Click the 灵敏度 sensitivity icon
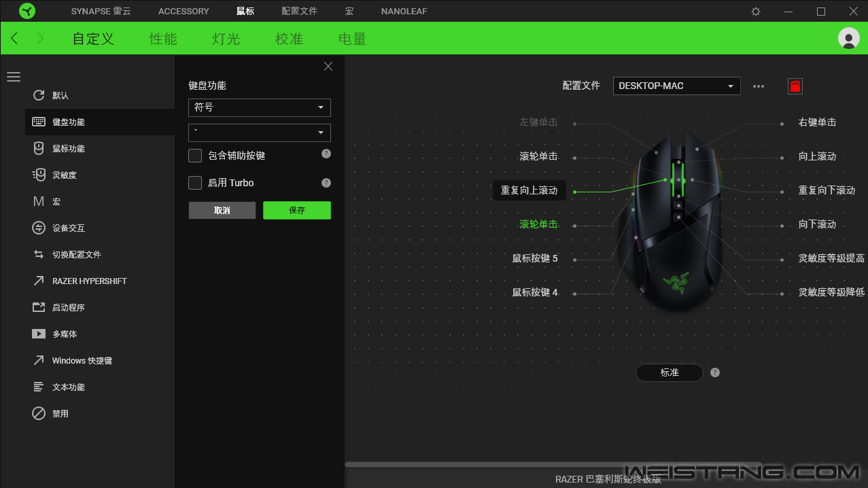Image resolution: width=868 pixels, height=488 pixels. pos(39,175)
